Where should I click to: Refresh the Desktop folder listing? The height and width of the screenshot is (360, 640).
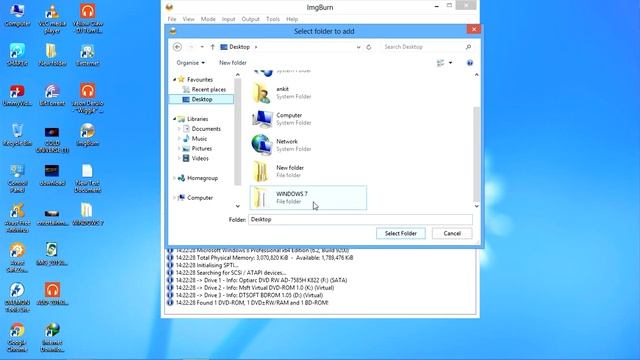click(x=369, y=47)
